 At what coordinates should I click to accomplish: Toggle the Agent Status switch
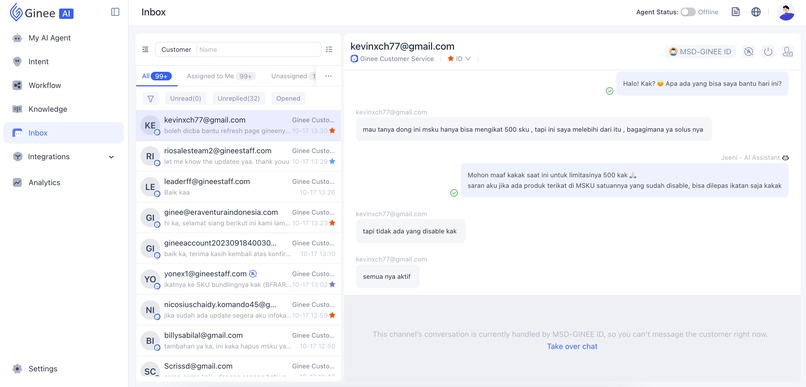688,12
